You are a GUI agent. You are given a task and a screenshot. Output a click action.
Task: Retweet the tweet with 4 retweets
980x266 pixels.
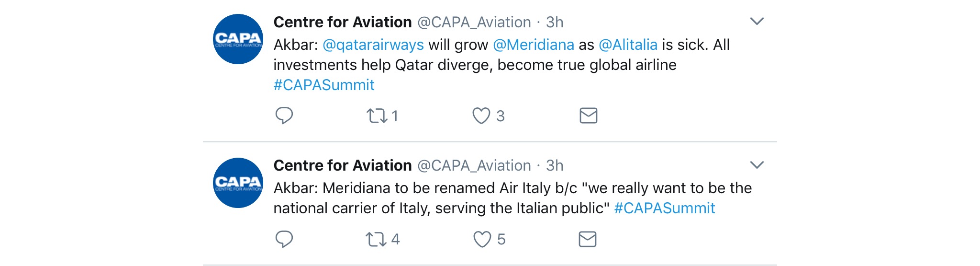(376, 239)
